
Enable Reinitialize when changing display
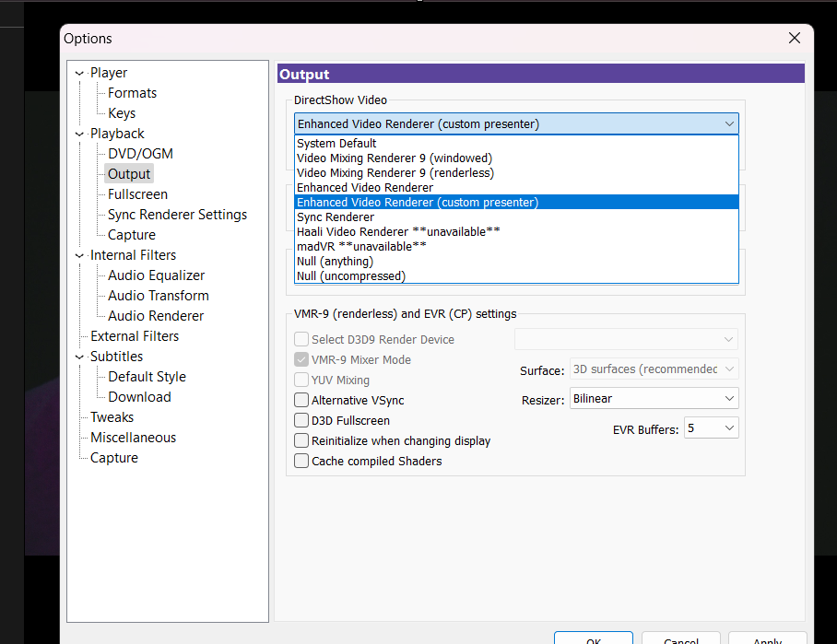[301, 440]
